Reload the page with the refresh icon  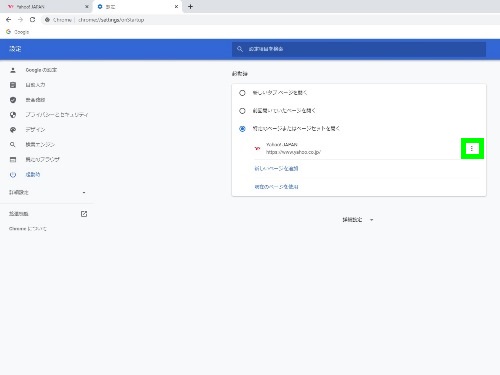(32, 20)
